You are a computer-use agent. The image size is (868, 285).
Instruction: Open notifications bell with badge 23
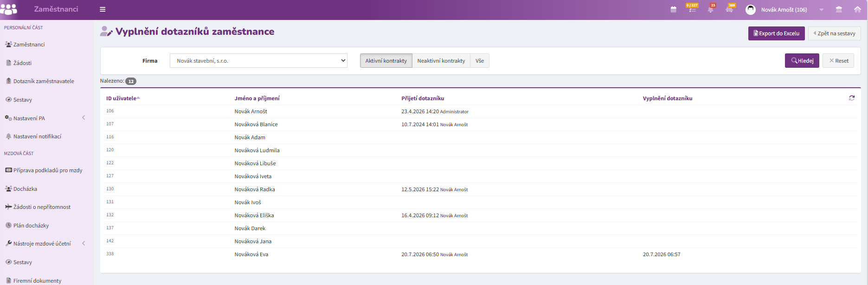click(x=711, y=8)
